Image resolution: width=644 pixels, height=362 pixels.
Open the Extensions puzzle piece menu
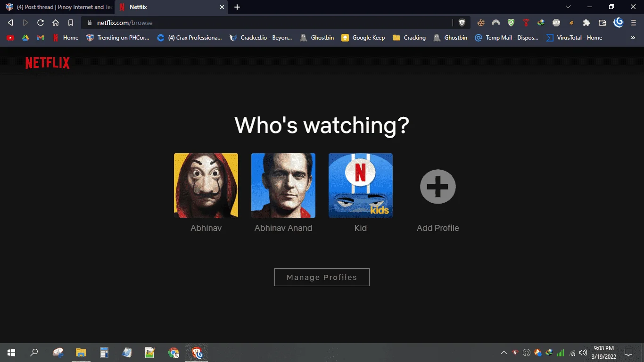point(586,23)
